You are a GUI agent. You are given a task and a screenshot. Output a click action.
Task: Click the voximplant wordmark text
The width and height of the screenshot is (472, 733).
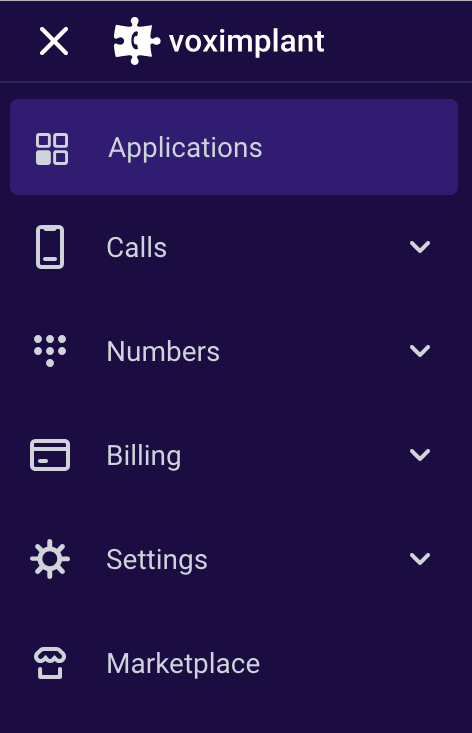(247, 42)
